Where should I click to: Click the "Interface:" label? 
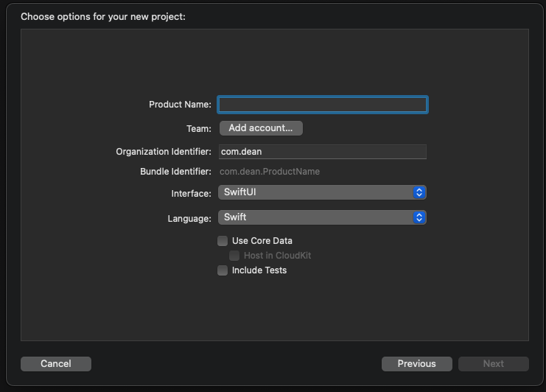pyautogui.click(x=192, y=193)
